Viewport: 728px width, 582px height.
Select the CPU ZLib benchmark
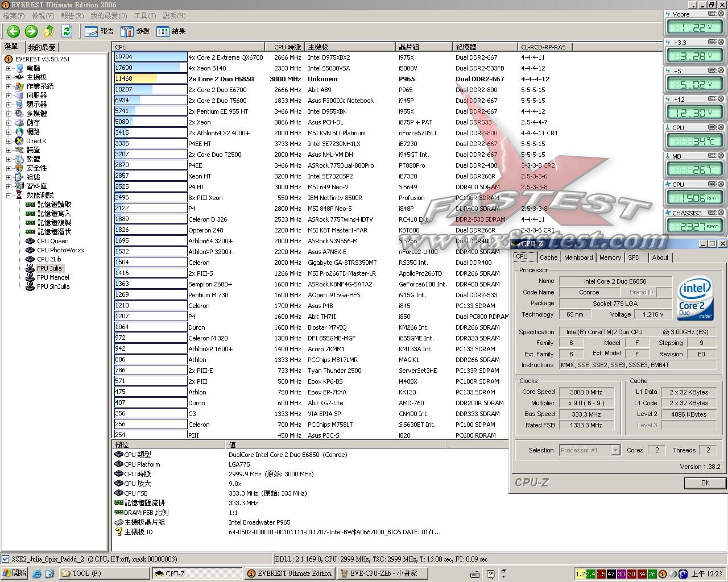coord(49,259)
